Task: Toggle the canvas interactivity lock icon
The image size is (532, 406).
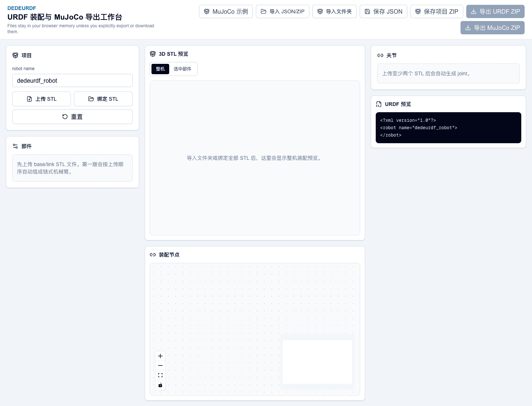Action: click(160, 385)
